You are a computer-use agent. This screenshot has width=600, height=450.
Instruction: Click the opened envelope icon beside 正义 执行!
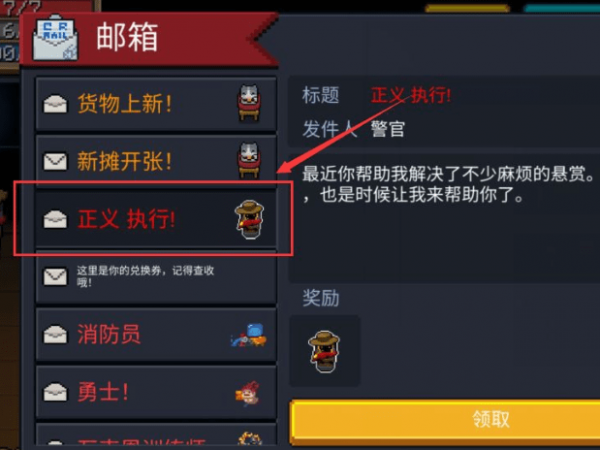55,219
